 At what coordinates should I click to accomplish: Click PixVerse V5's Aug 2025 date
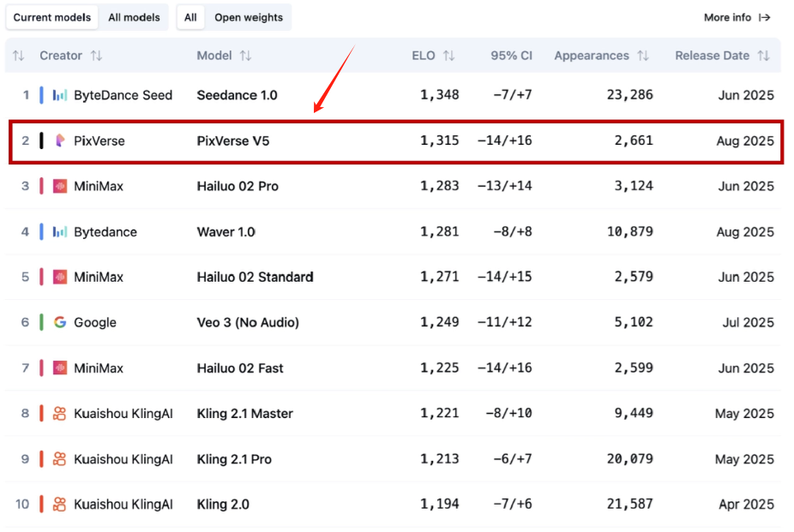tap(745, 140)
